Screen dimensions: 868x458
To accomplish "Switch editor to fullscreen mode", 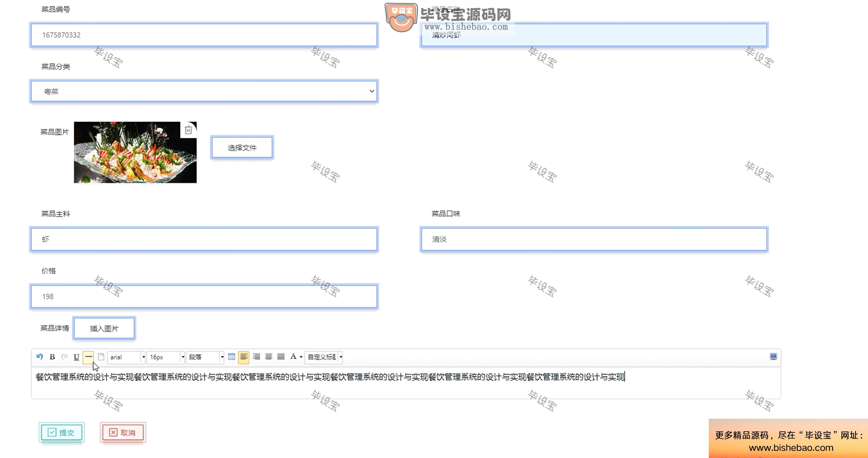I will 773,357.
